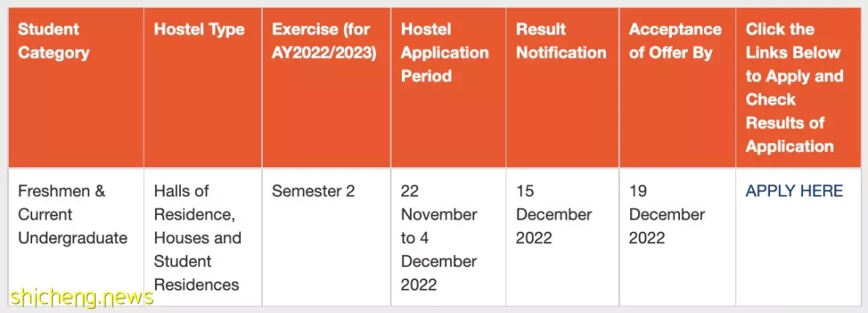Screen dimensions: 868x313
Task: Select the Result Notification header cell
Action: (x=563, y=88)
